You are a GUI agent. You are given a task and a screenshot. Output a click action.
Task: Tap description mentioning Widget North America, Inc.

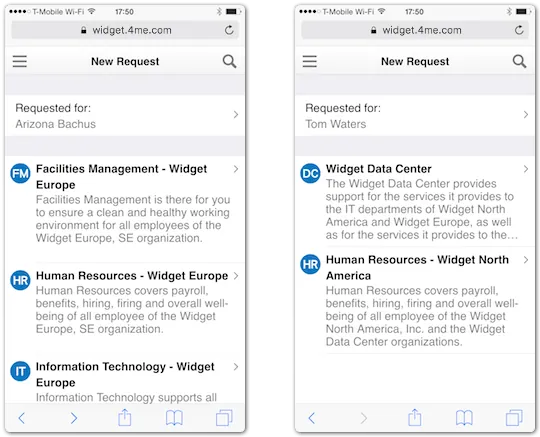pyautogui.click(x=422, y=316)
